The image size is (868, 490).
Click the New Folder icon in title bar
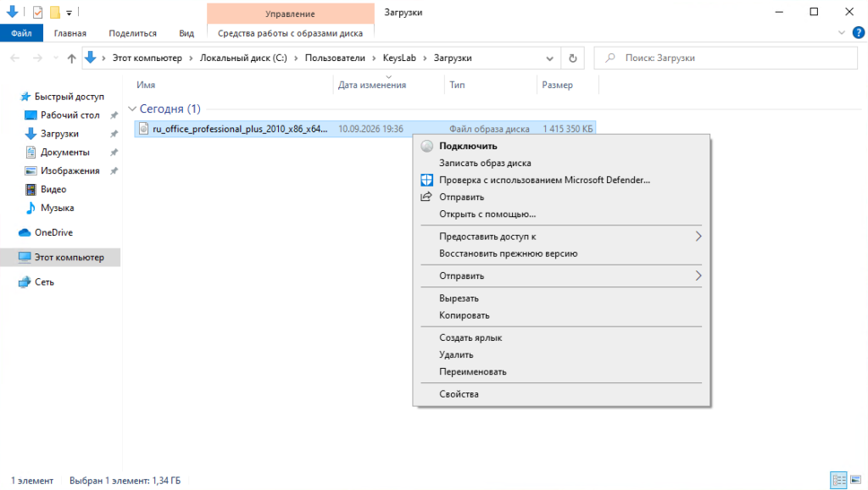click(55, 12)
